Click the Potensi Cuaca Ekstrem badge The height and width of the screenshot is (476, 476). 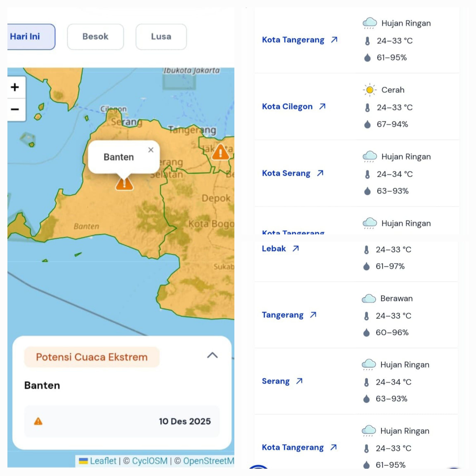[92, 357]
